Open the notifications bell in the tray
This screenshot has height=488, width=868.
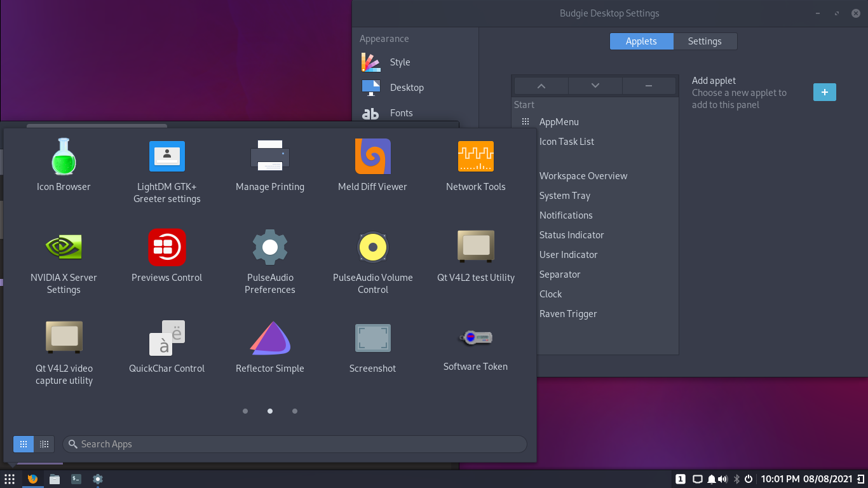[712, 479]
